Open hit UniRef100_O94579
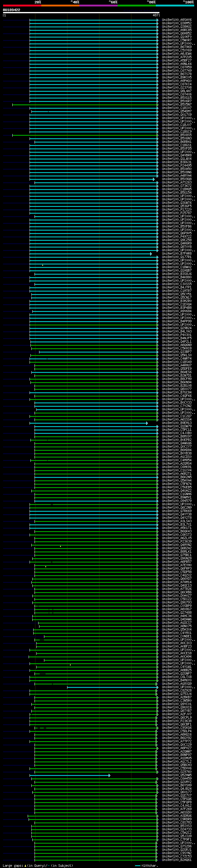The width and height of the screenshot is (197, 868). pos(176,501)
